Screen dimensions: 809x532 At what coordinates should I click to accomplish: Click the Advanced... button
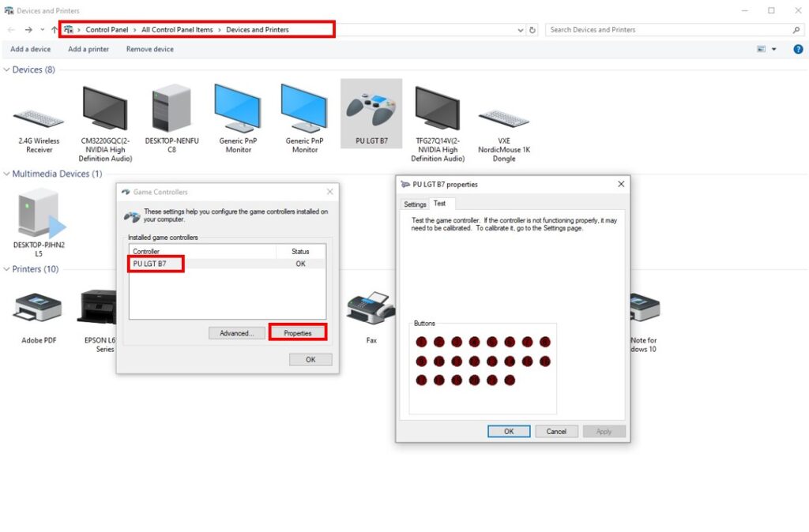point(236,333)
